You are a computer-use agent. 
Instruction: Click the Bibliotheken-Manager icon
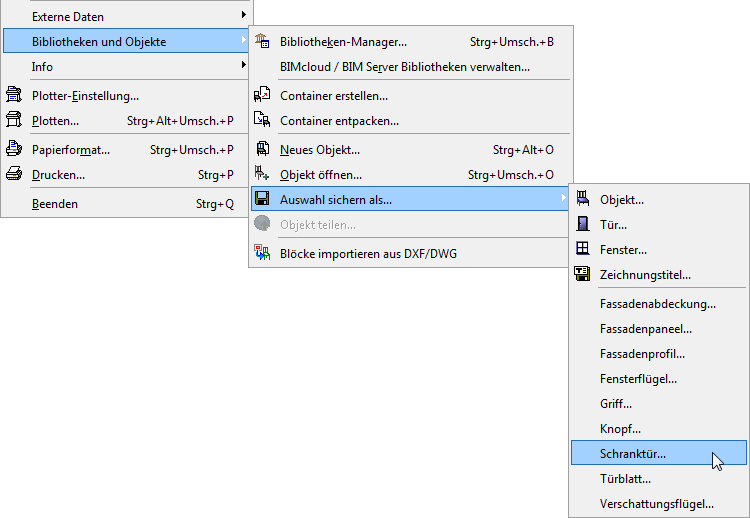(262, 41)
